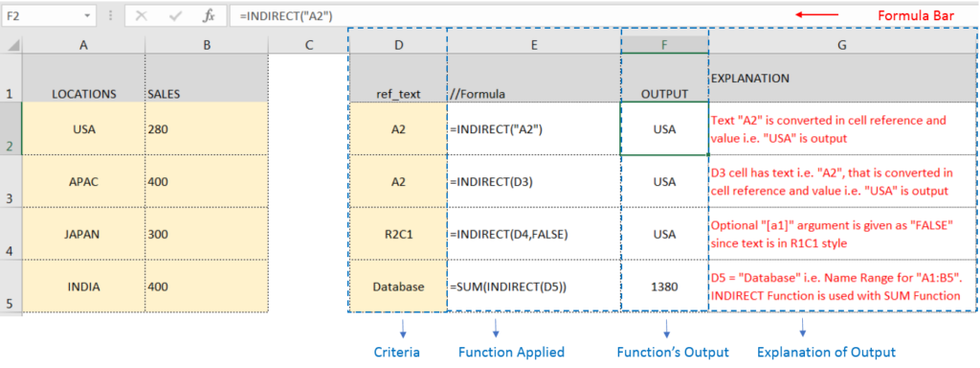Select the INDIA sales value 400
The width and height of the screenshot is (980, 368).
click(207, 286)
